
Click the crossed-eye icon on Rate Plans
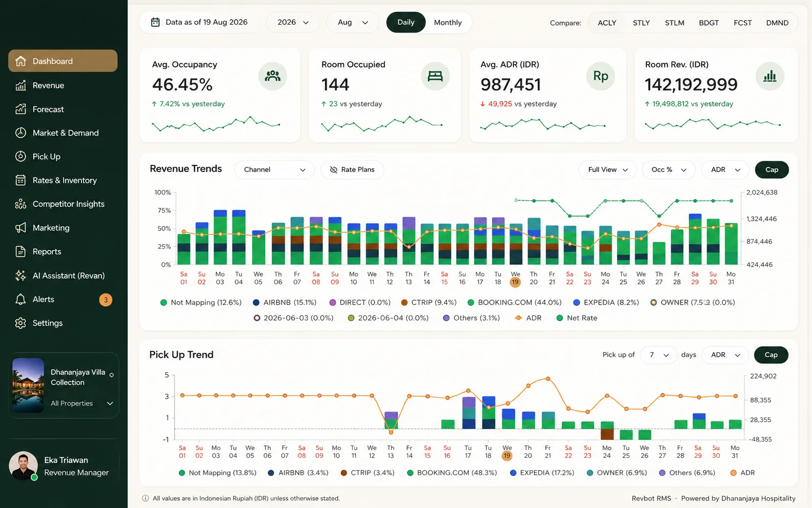click(x=334, y=170)
